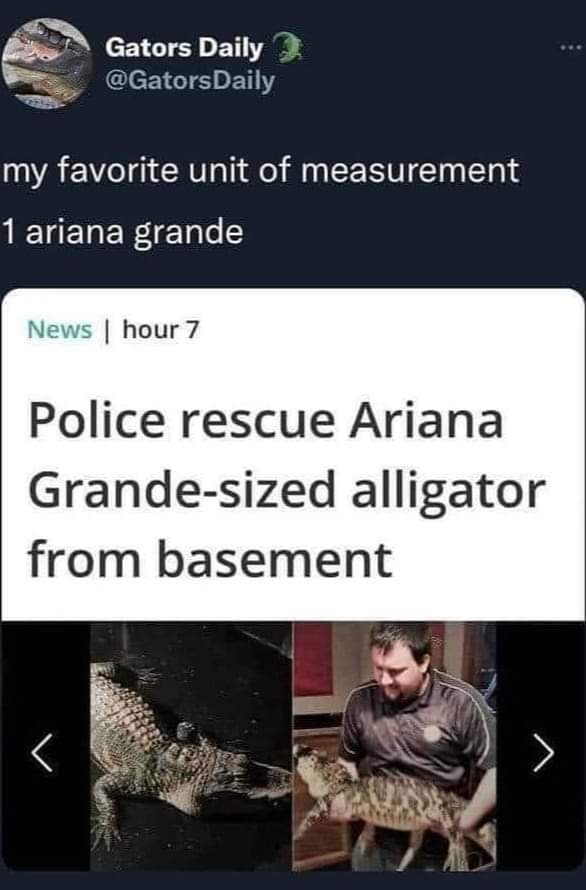Click the alligator emoji beside Gators Daily

[x=288, y=48]
